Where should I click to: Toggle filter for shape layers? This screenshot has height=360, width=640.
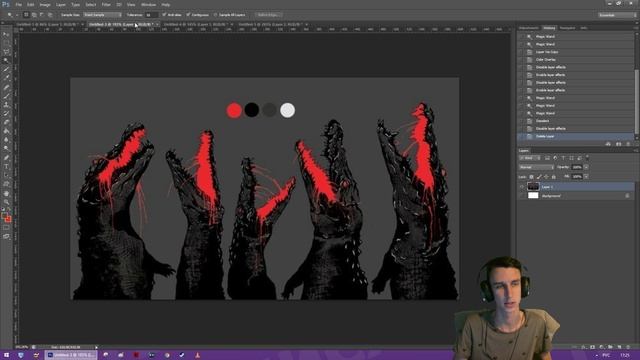click(x=571, y=158)
